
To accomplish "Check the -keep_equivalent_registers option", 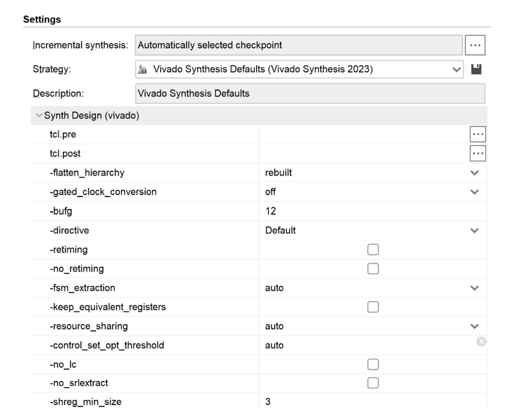I will point(373,307).
